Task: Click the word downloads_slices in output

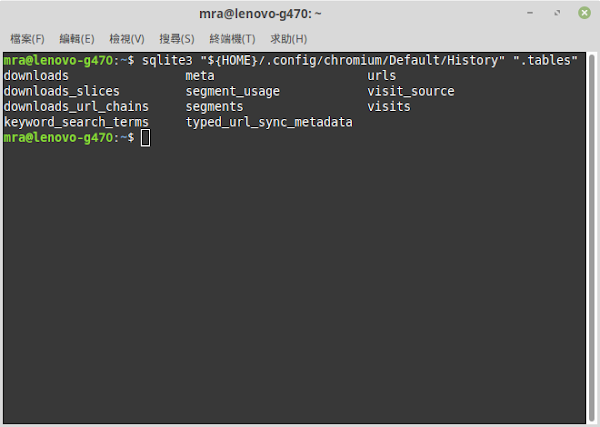Action: tap(62, 91)
